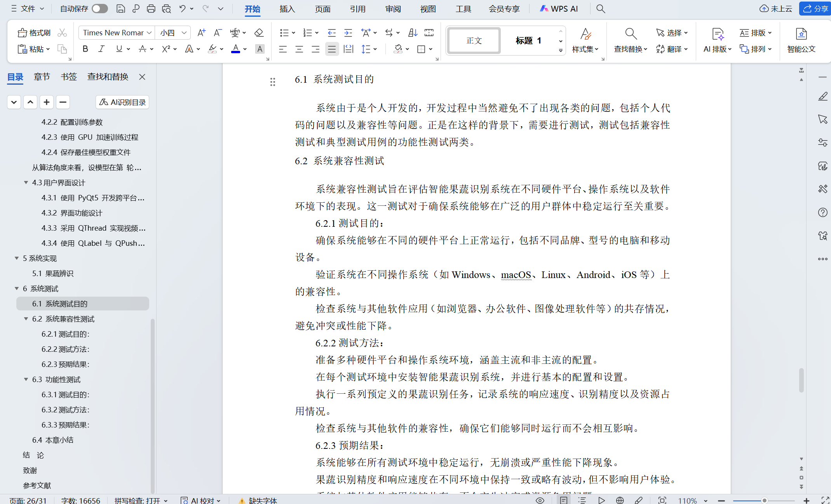Click the distributed alignment icon
Screen dimensions: 831x504
coord(348,49)
